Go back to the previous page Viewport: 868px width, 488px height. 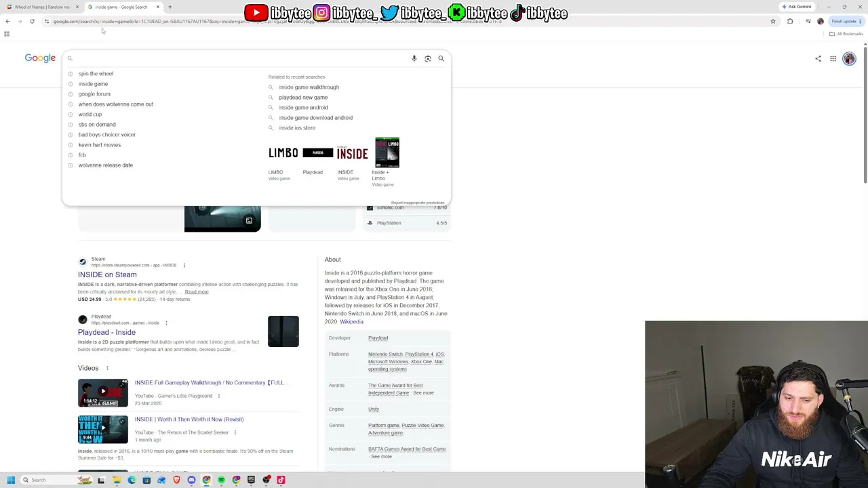click(7, 21)
